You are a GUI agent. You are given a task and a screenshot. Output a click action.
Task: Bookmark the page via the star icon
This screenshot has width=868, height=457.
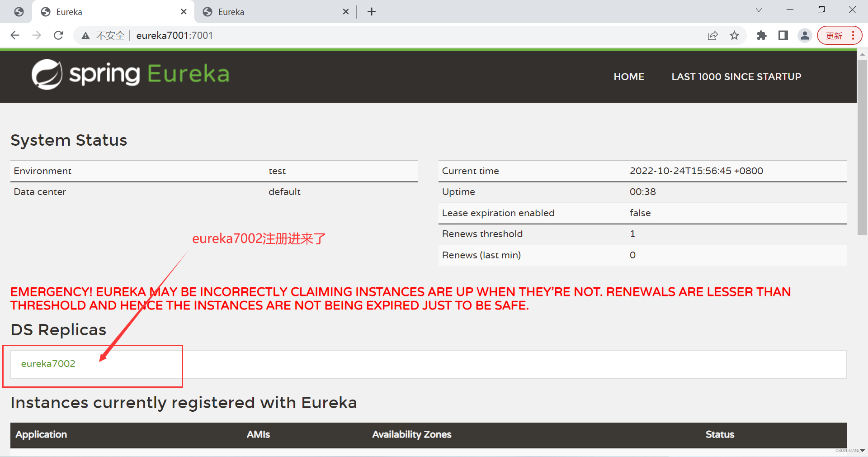735,35
